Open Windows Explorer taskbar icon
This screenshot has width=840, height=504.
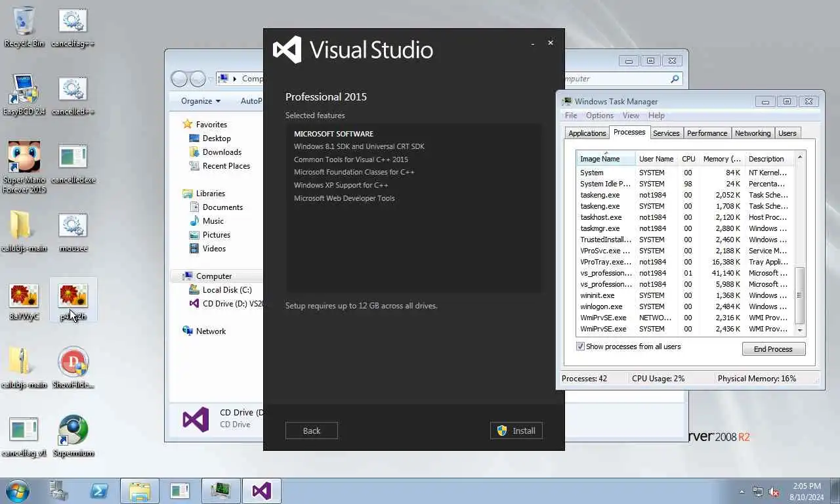coord(140,491)
